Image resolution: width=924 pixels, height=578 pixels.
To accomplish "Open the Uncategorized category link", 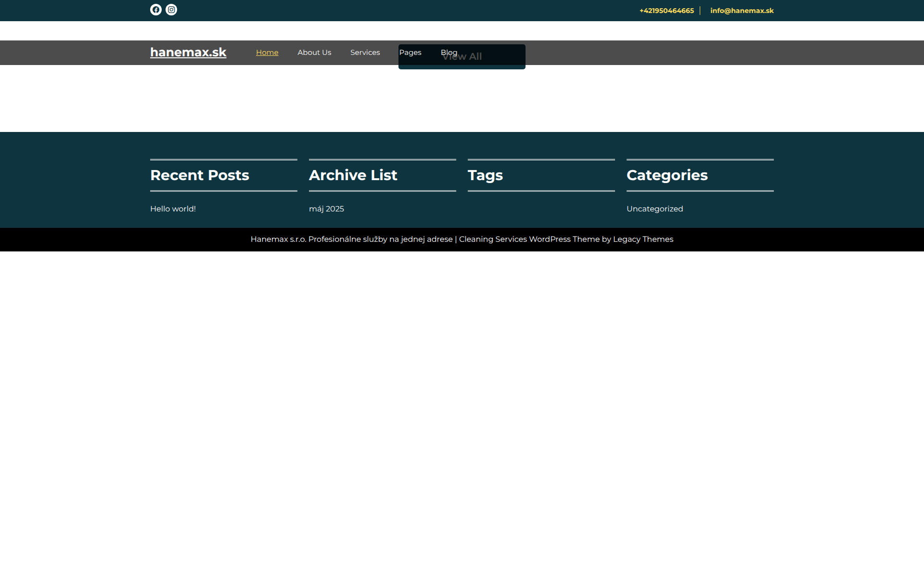I will tap(654, 209).
